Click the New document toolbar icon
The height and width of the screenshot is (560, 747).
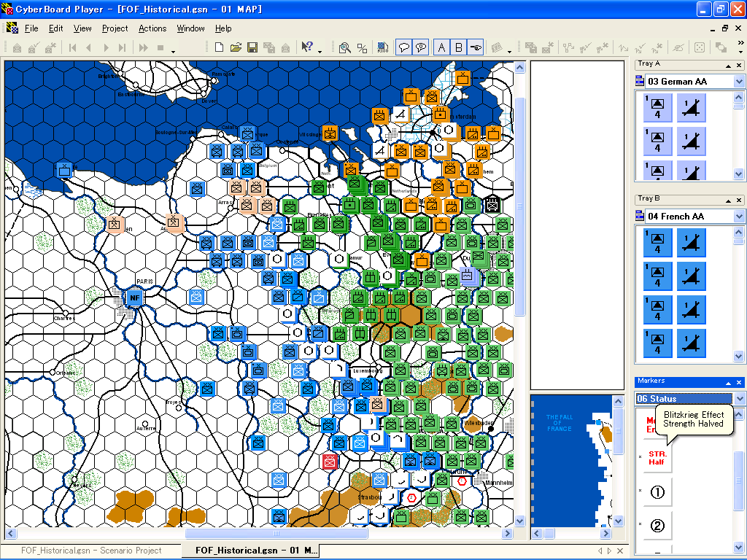[x=219, y=47]
